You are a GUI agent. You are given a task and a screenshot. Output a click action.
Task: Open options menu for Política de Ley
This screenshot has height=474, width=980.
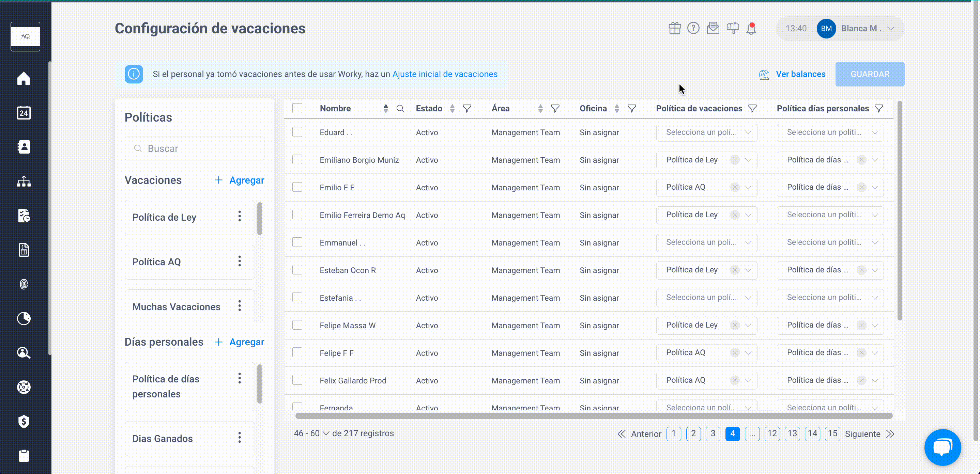click(x=239, y=217)
